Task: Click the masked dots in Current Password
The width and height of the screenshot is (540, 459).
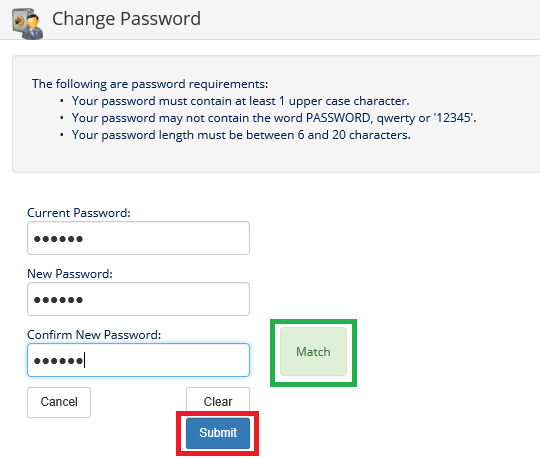Action: point(58,239)
